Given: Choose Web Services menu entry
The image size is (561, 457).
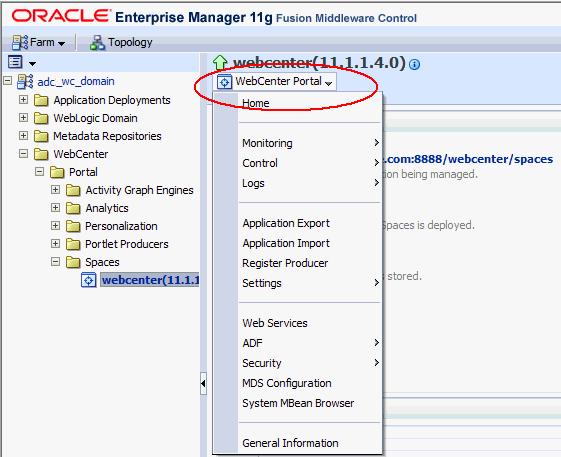Looking at the screenshot, I should tap(275, 323).
